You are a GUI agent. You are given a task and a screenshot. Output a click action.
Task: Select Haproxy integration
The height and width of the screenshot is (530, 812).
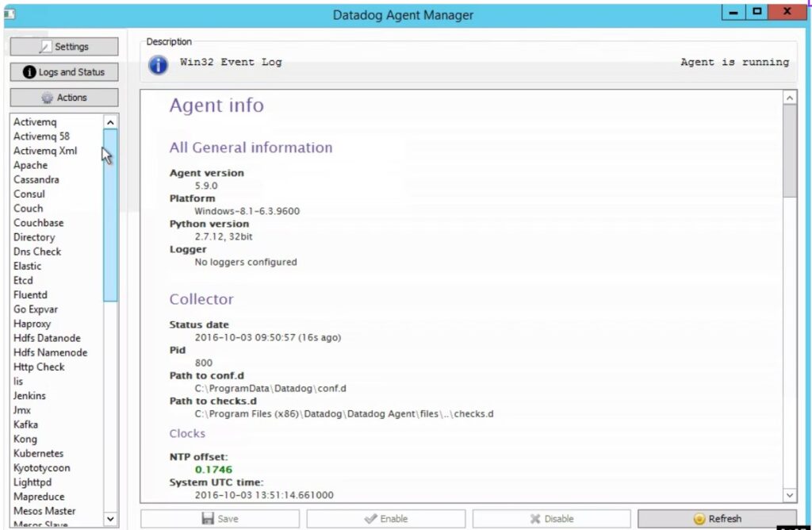32,324
